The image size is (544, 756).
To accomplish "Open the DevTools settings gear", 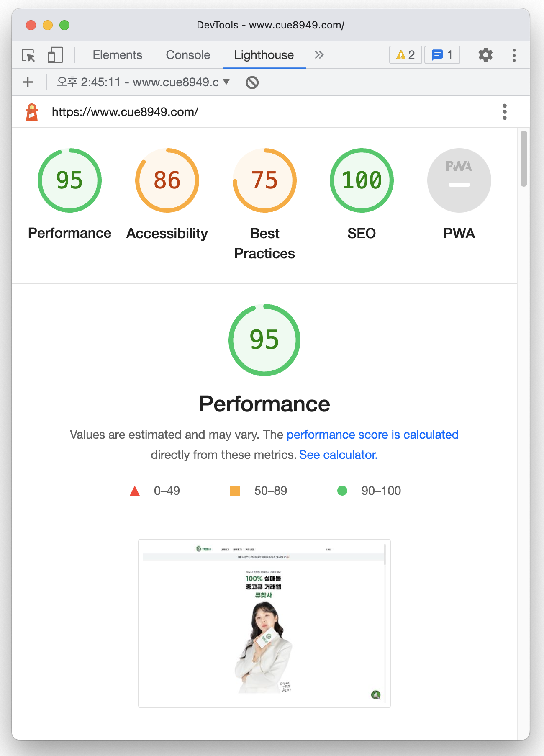I will [485, 55].
